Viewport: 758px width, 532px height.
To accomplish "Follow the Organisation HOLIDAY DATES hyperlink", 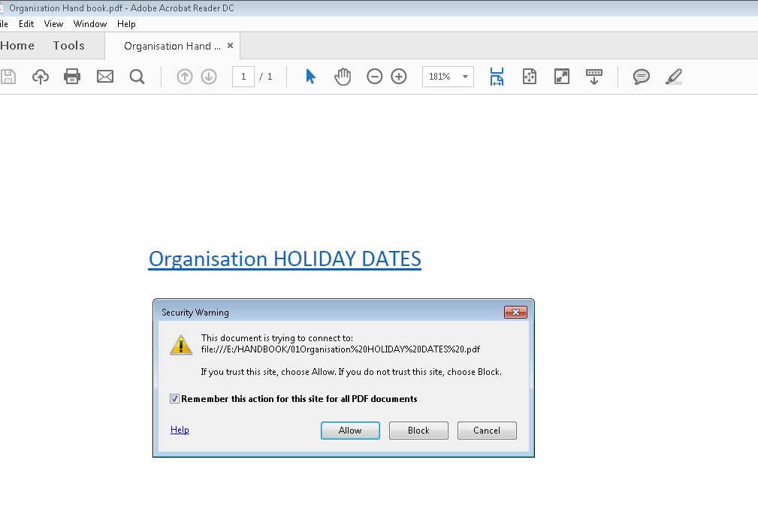I will (284, 258).
